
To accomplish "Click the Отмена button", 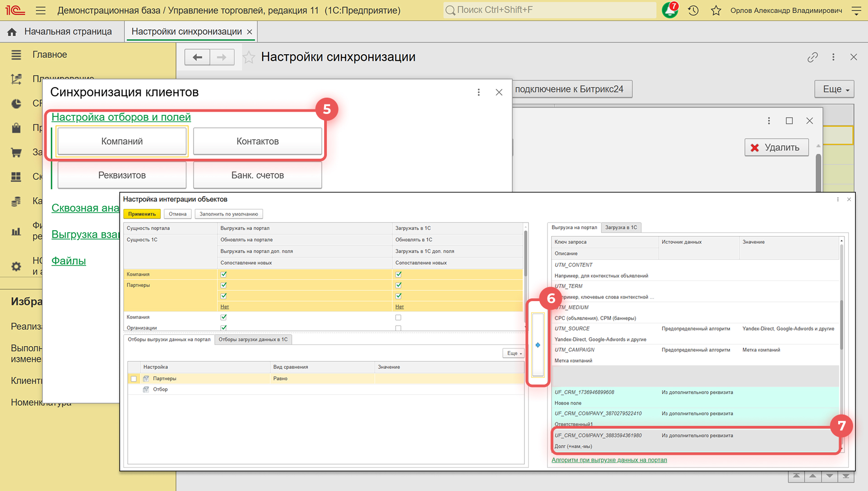I will (178, 214).
